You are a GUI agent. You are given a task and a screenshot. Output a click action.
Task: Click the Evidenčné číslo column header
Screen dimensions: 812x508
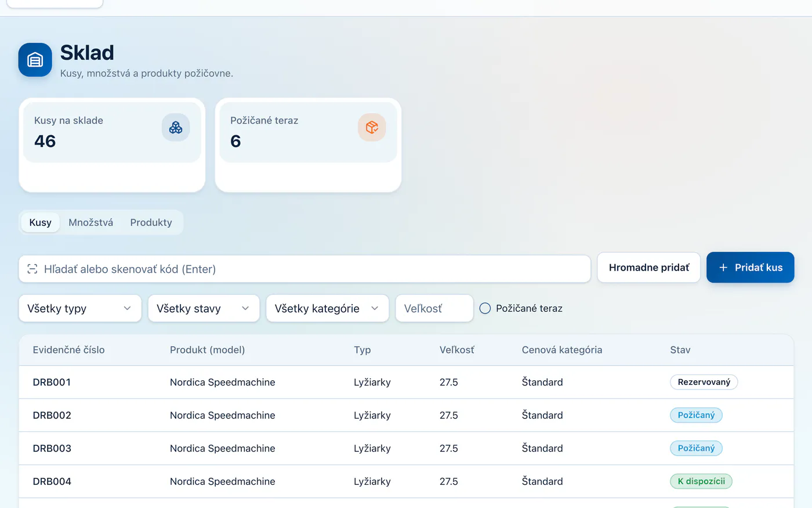68,350
